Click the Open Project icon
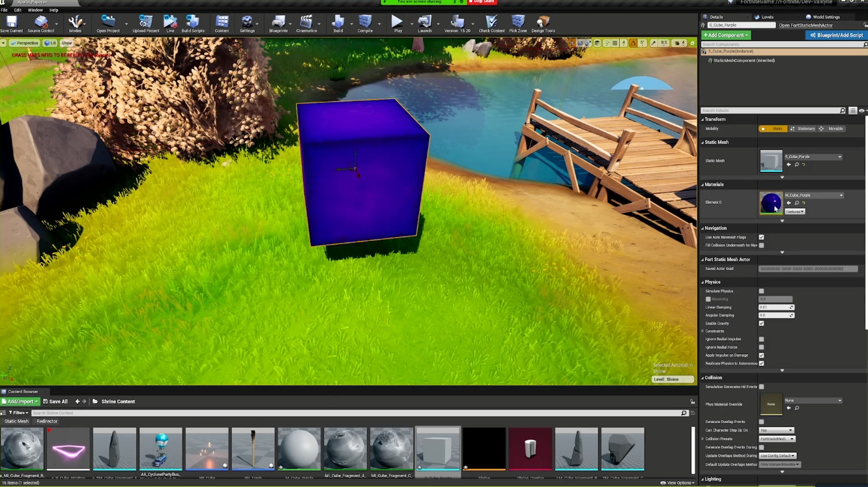 pyautogui.click(x=108, y=24)
